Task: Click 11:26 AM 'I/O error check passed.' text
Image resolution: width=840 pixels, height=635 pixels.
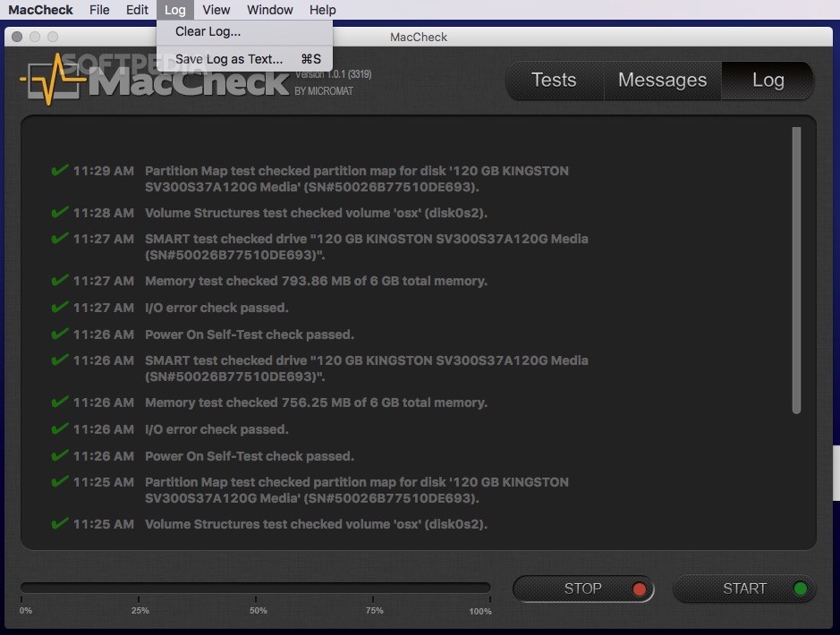Action: tap(216, 429)
